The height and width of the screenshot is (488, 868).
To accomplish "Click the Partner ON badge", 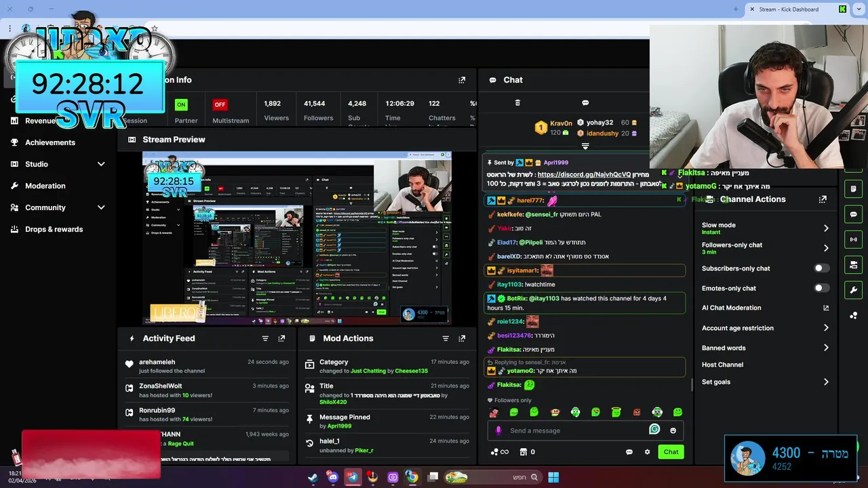I will pos(181,104).
